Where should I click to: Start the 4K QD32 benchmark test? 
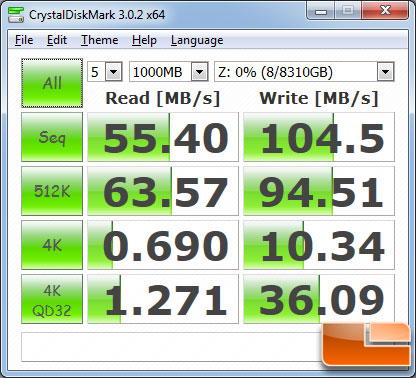pyautogui.click(x=52, y=299)
